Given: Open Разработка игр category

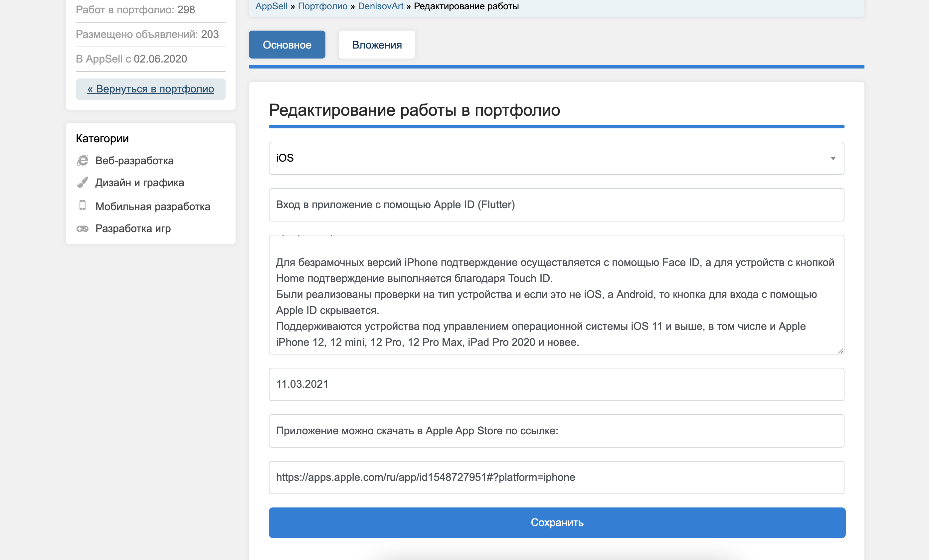Looking at the screenshot, I should click(x=133, y=228).
